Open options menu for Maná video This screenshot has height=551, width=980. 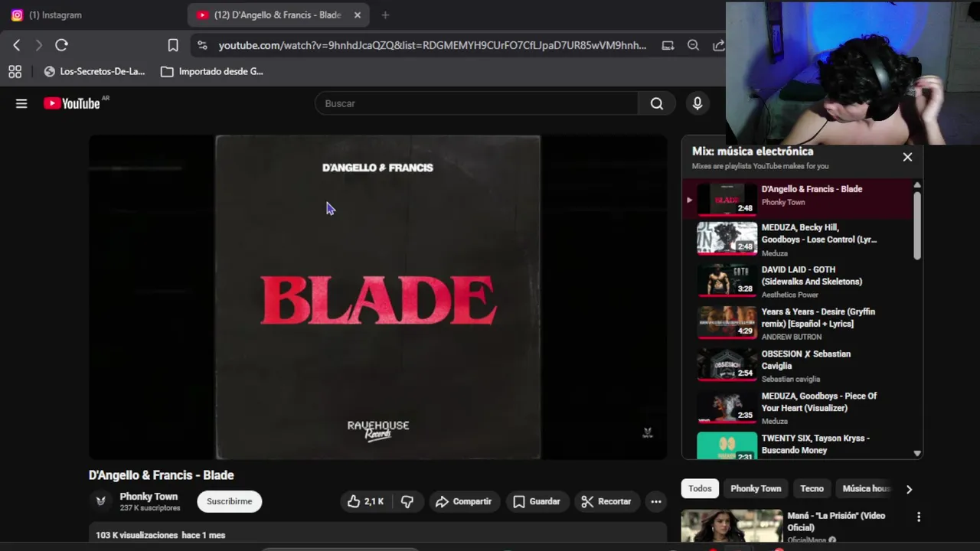(919, 517)
